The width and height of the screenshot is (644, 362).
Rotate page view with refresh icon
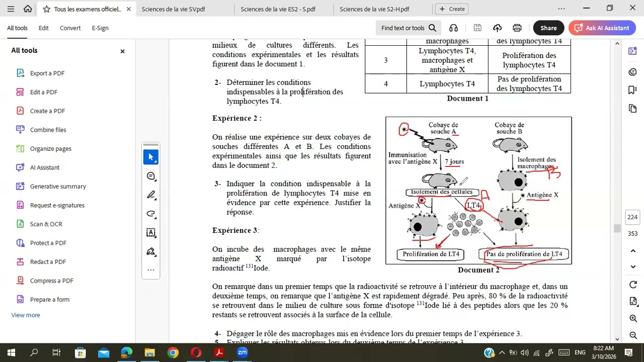(633, 285)
